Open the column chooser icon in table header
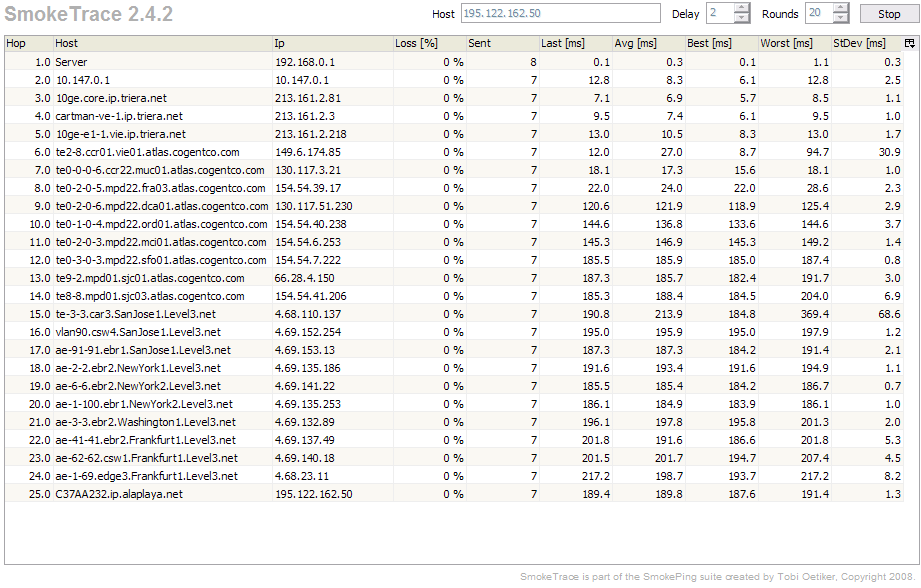This screenshot has height=588, width=921. click(910, 43)
